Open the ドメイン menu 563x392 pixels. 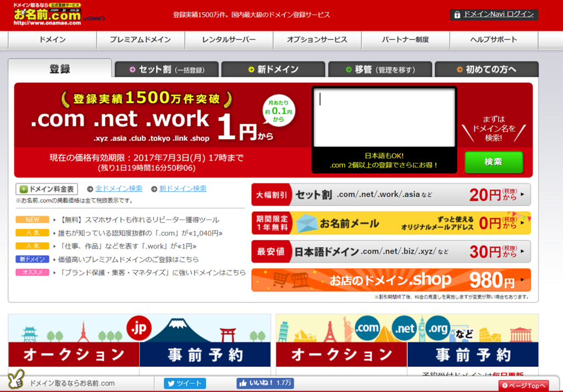pos(52,40)
